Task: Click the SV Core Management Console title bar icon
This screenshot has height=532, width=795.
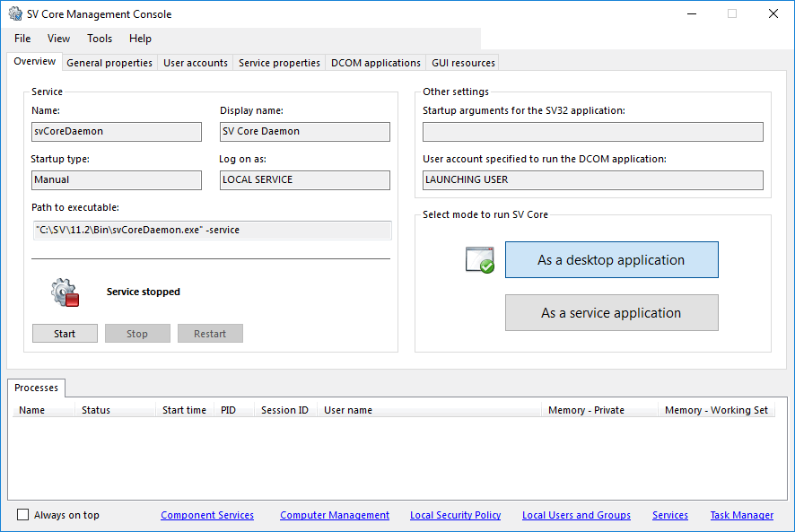Action: pos(14,13)
